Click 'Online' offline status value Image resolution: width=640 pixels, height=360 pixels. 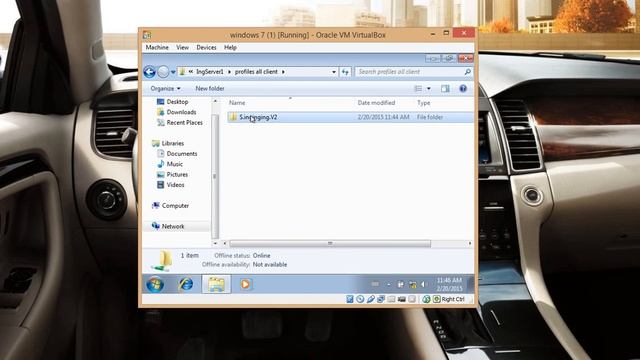261,256
